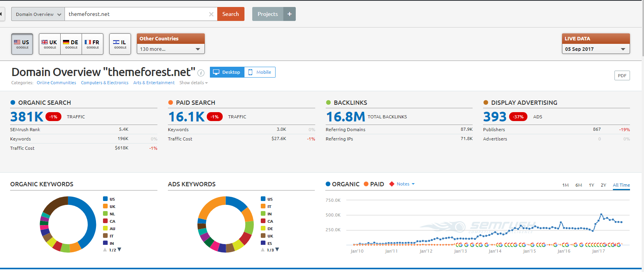The height and width of the screenshot is (272, 644).
Task: Click the paid Keywords value 3.0K
Action: (x=281, y=129)
